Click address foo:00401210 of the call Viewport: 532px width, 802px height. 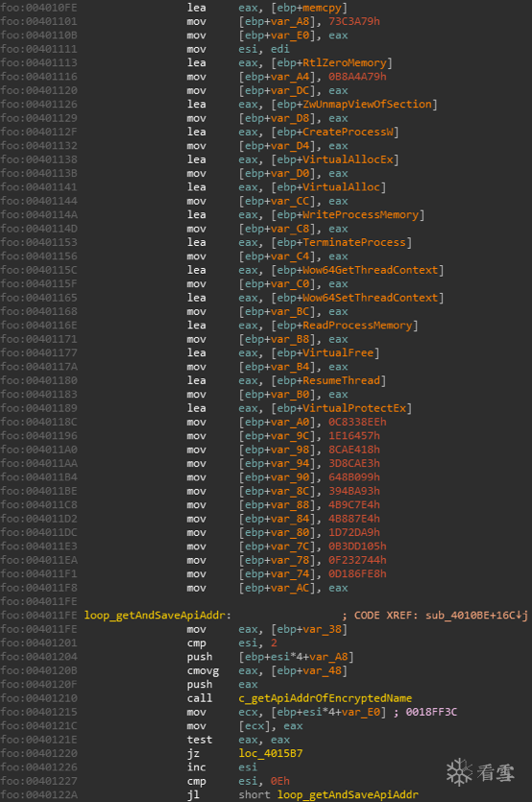38,698
